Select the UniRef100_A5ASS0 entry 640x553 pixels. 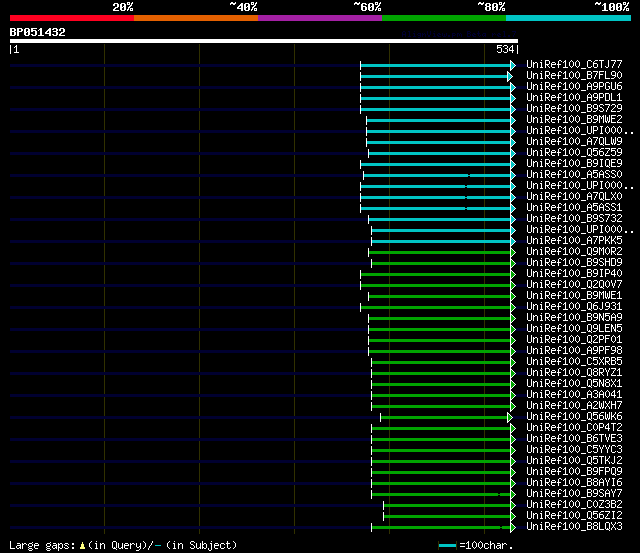click(574, 175)
